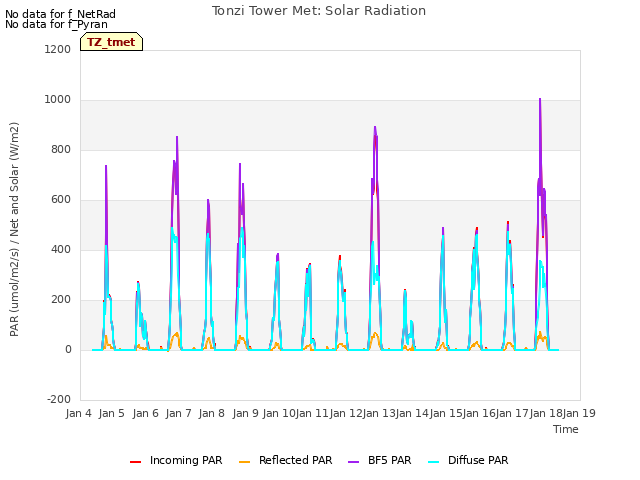The width and height of the screenshot is (640, 480).
Task: Click the 200 y-axis tick label
Action: (x=61, y=300)
